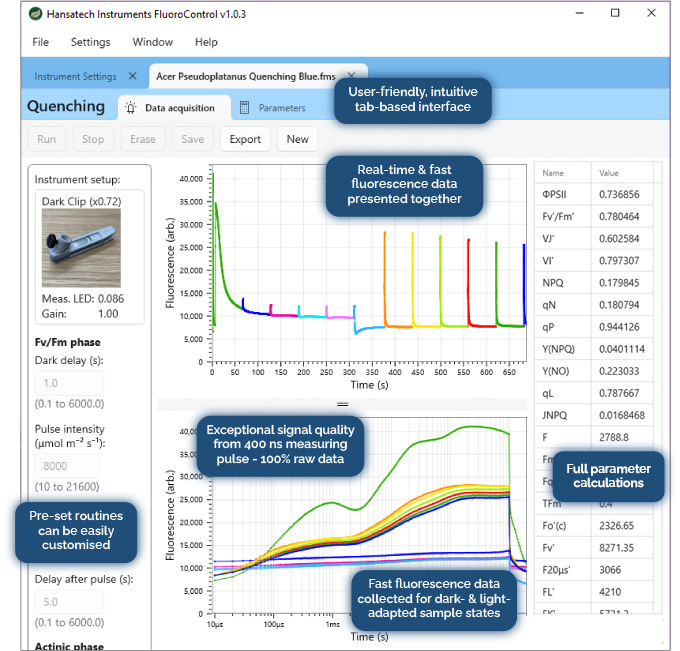The width and height of the screenshot is (680, 651).
Task: Click the Save button
Action: (193, 139)
